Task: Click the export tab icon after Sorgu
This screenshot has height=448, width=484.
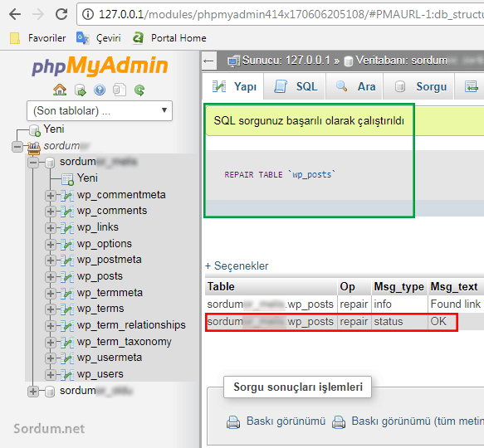Action: (471, 87)
